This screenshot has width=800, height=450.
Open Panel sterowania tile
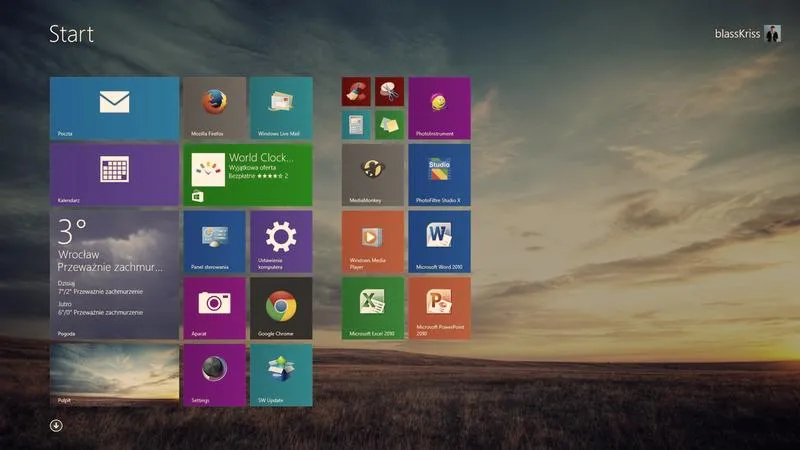coord(214,242)
